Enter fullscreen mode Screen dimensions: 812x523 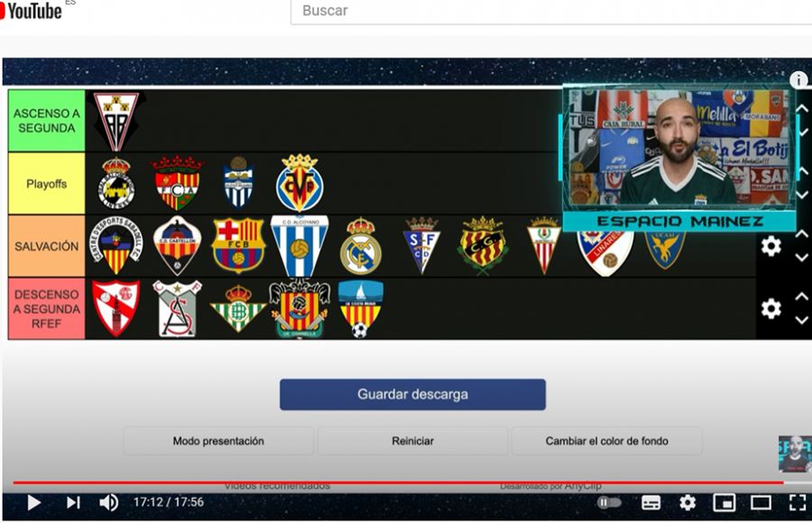tap(798, 502)
